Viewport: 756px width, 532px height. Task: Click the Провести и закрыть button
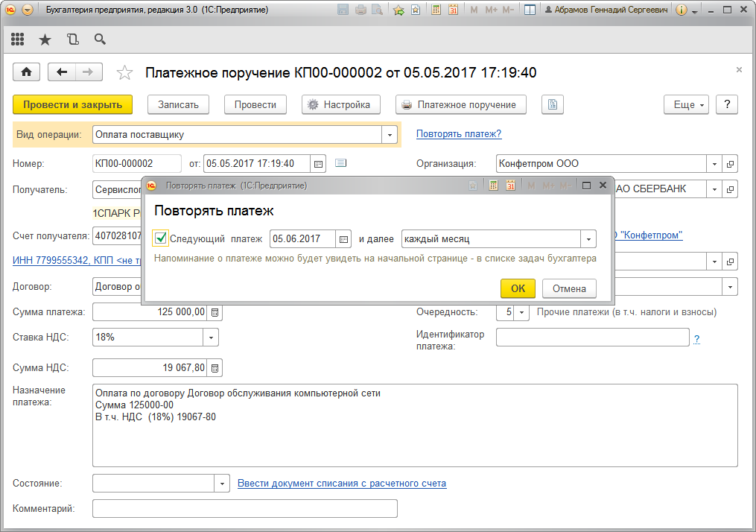coord(72,104)
